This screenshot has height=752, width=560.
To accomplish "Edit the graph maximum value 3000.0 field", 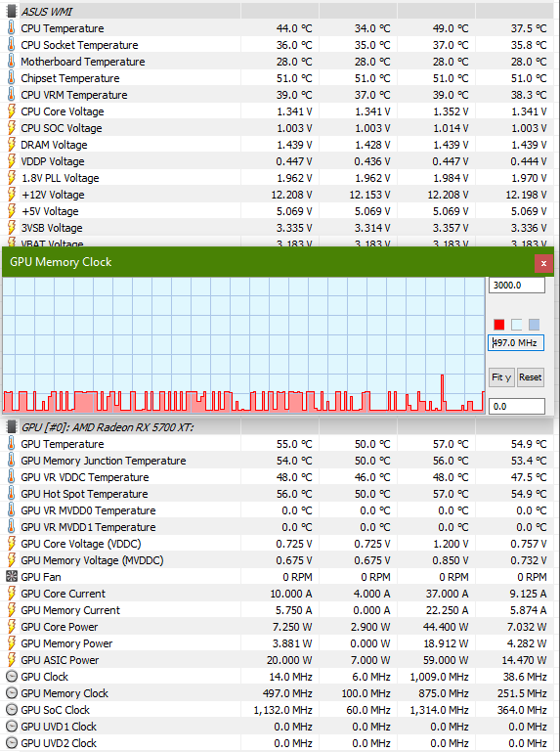I will [516, 285].
